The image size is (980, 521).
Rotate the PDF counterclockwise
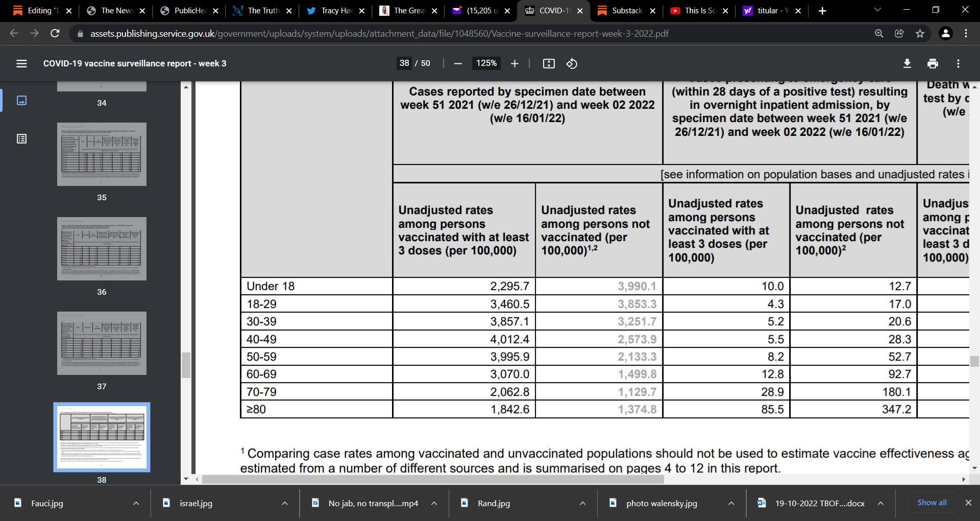(572, 63)
